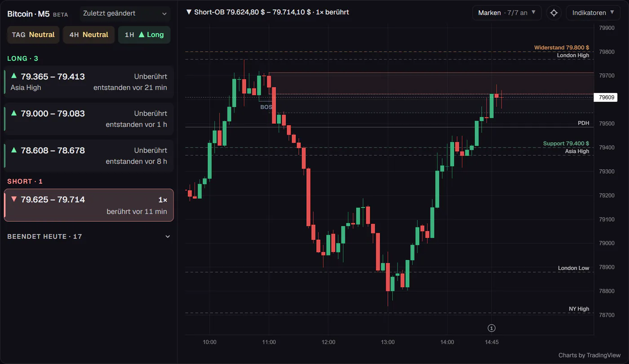Open the Charts by TradingView link
Viewport: 629px width, 364px height.
coord(589,355)
